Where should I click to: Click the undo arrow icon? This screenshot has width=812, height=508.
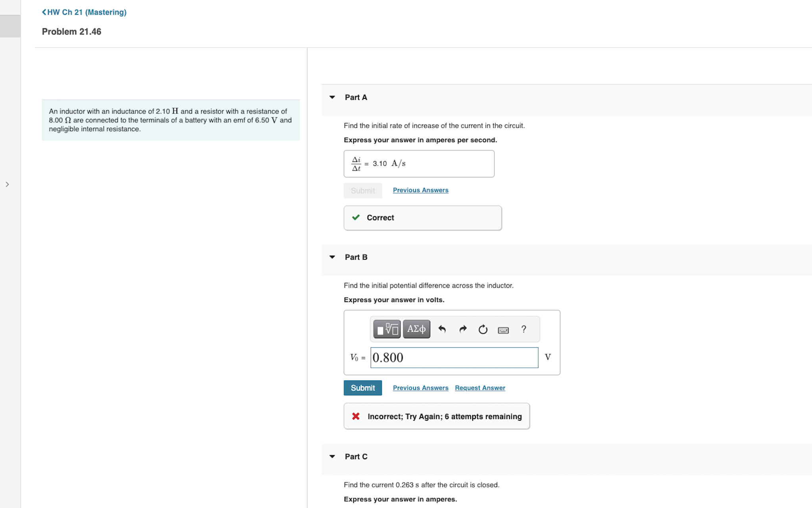pyautogui.click(x=442, y=329)
